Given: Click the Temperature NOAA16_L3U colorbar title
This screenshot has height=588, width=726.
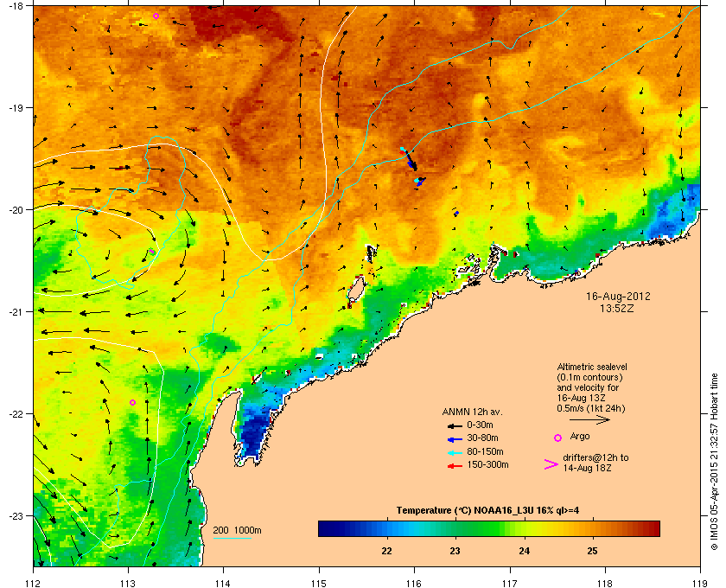Looking at the screenshot, I should [487, 511].
